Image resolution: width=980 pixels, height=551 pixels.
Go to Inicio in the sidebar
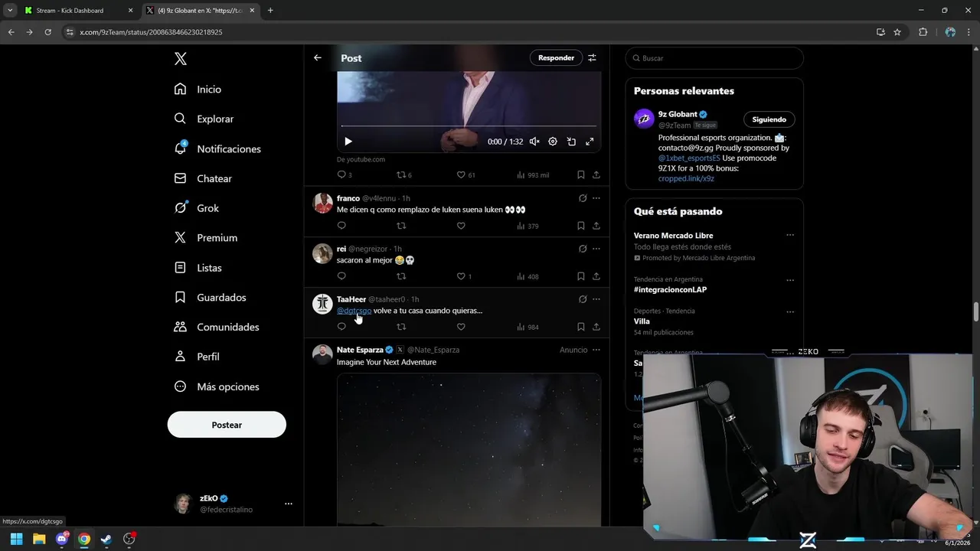198,90
